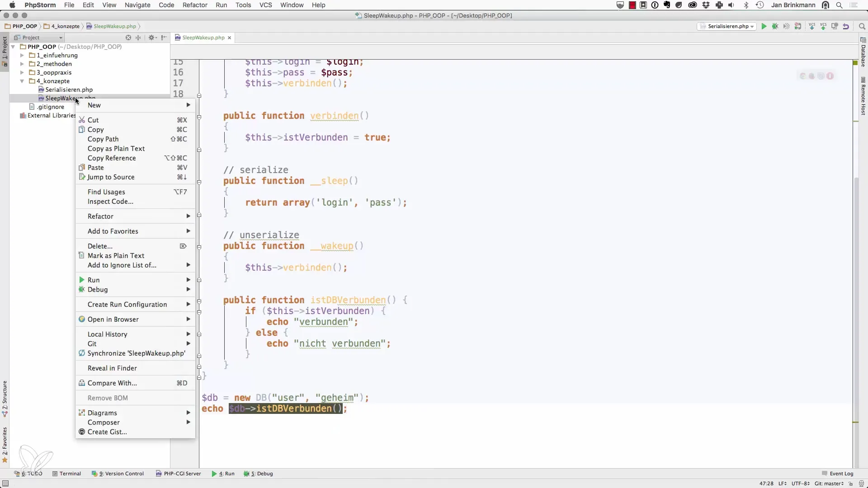Open the Run submenu in context menu
The height and width of the screenshot is (488, 868).
[135, 280]
